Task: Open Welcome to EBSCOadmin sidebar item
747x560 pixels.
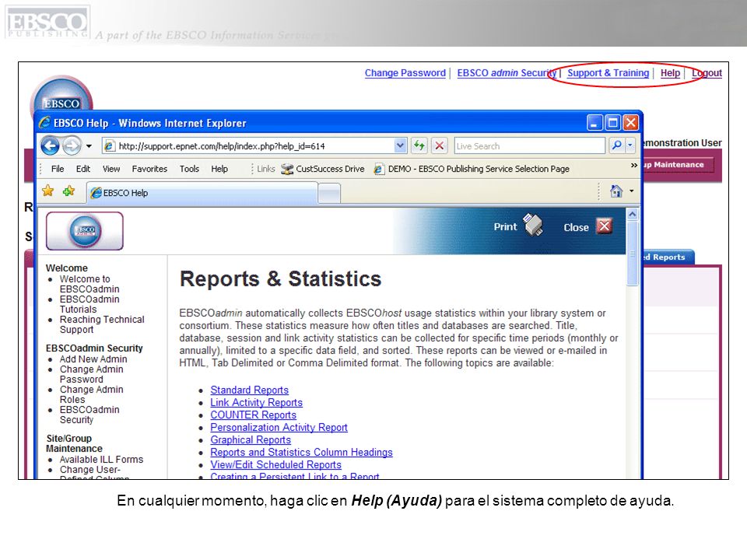Action: tap(89, 284)
